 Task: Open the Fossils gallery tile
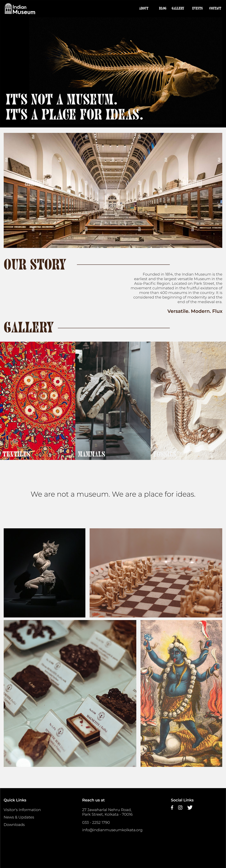(188, 401)
